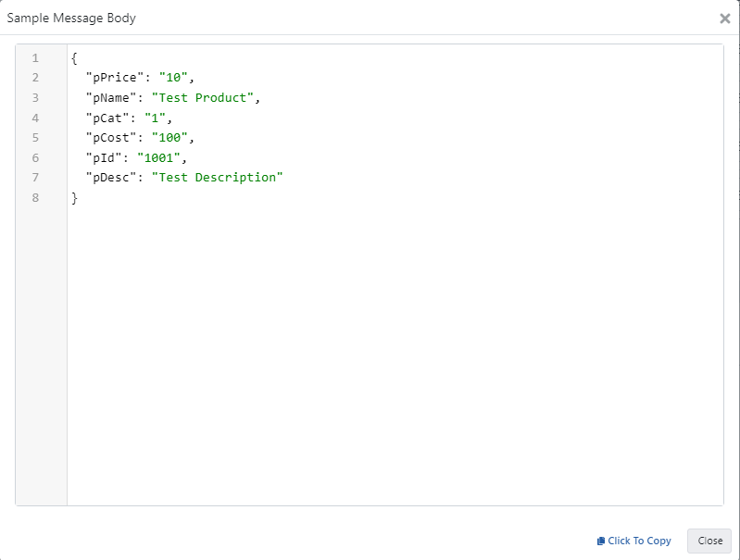The width and height of the screenshot is (740, 560).
Task: Click line number 1 in the gutter
Action: tap(35, 58)
